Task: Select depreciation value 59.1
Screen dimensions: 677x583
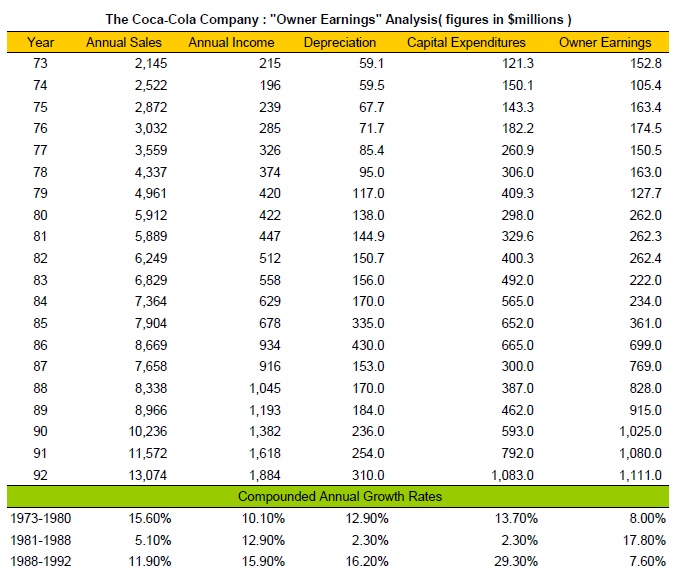Action: click(371, 63)
